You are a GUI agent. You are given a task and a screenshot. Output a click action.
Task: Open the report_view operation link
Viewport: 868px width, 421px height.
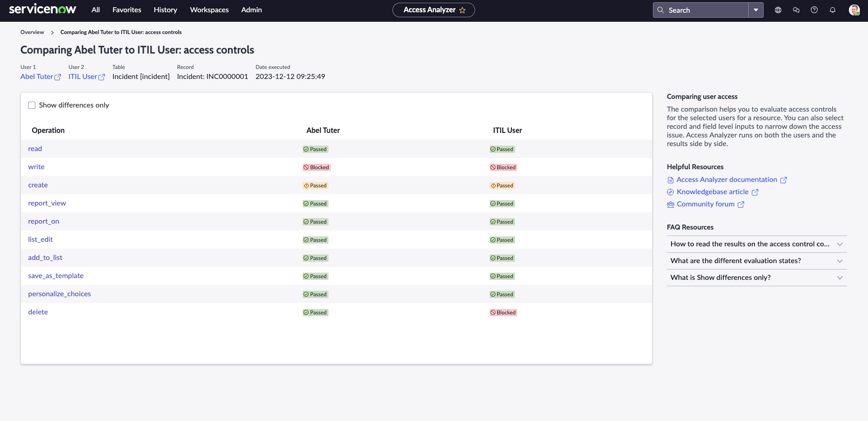click(47, 203)
